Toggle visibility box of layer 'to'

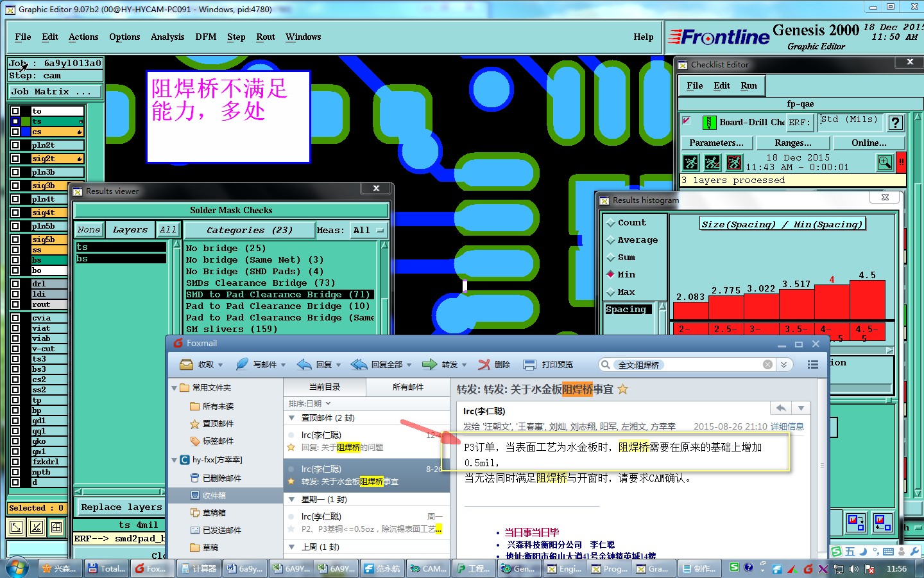click(x=15, y=111)
